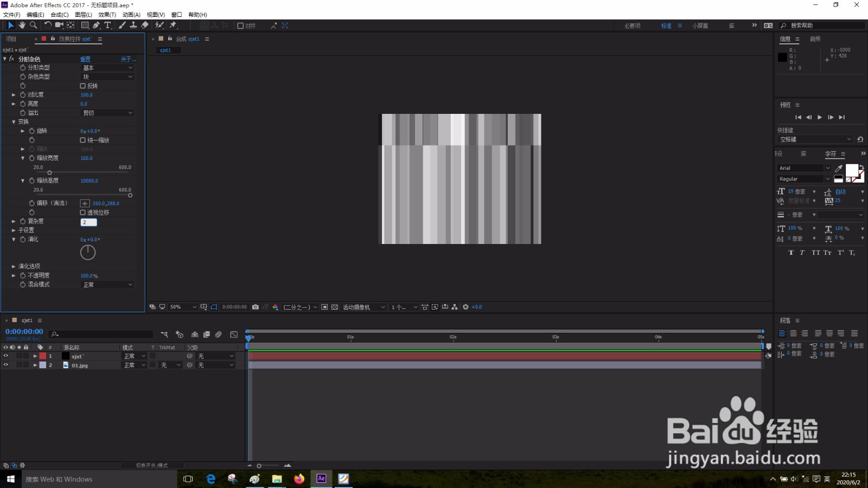Enable 透视位移 perspective offset checkbox

click(82, 213)
